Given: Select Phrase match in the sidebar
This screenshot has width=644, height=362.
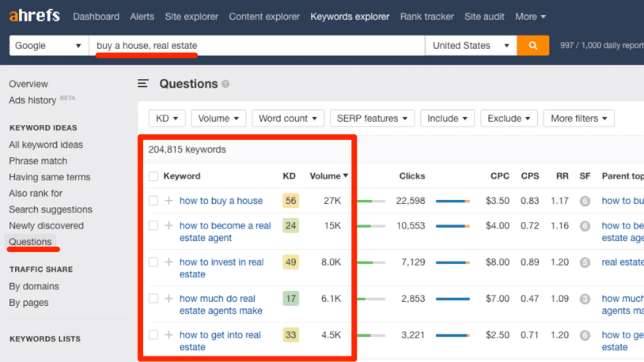Looking at the screenshot, I should click(x=38, y=161).
